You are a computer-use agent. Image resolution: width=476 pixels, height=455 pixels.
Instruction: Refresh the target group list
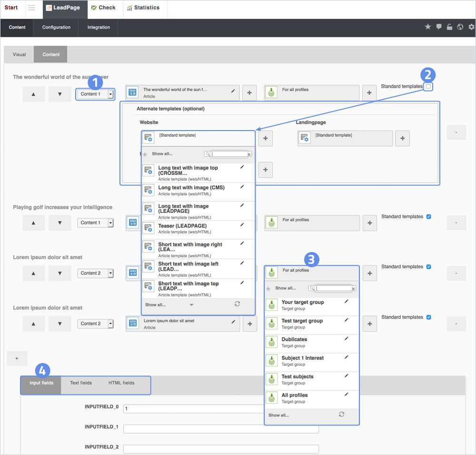point(341,415)
